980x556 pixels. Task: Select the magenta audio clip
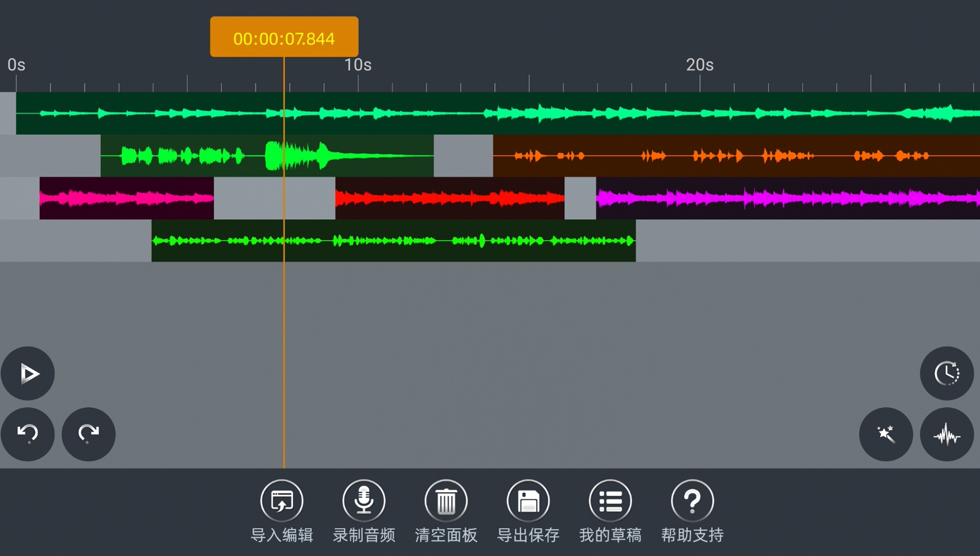click(787, 198)
